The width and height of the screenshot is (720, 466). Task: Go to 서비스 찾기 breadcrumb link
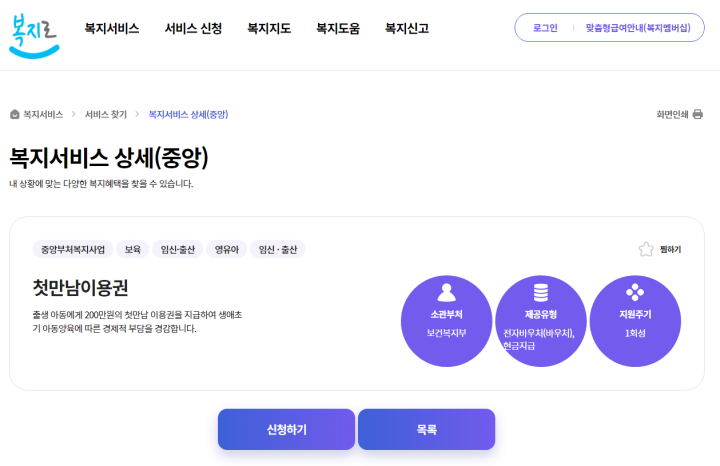click(x=106, y=114)
